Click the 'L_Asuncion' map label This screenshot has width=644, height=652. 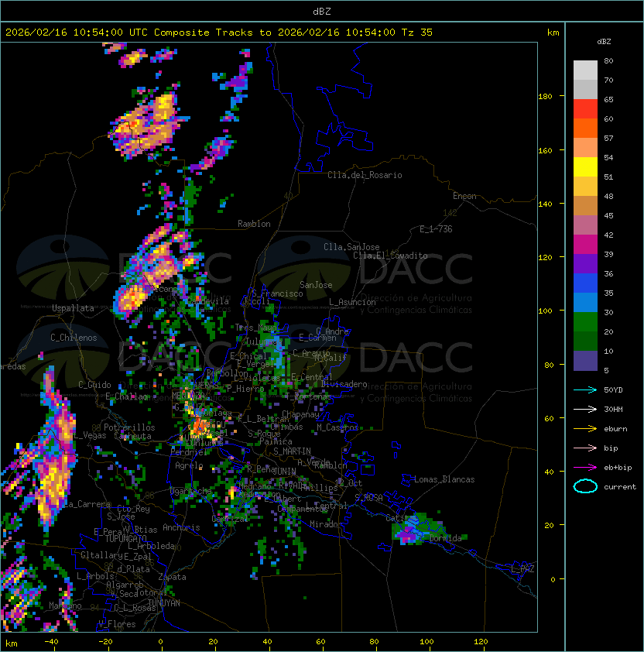[x=352, y=302]
